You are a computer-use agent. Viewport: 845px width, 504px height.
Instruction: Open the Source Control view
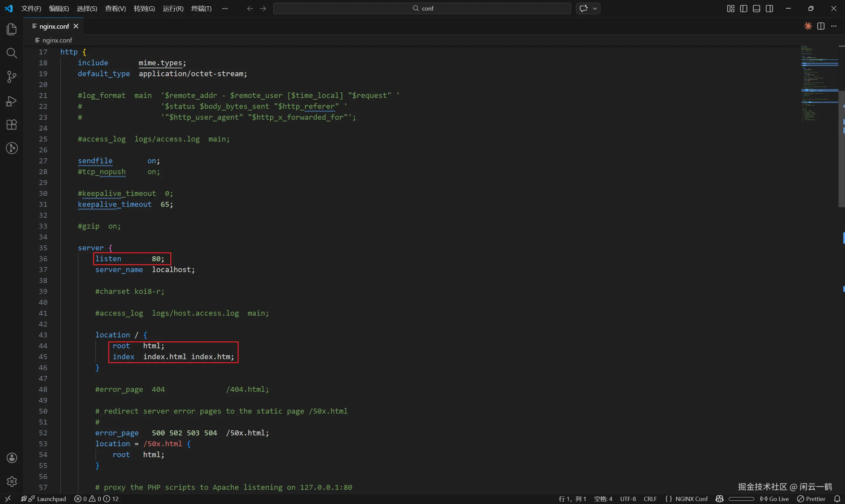tap(12, 77)
